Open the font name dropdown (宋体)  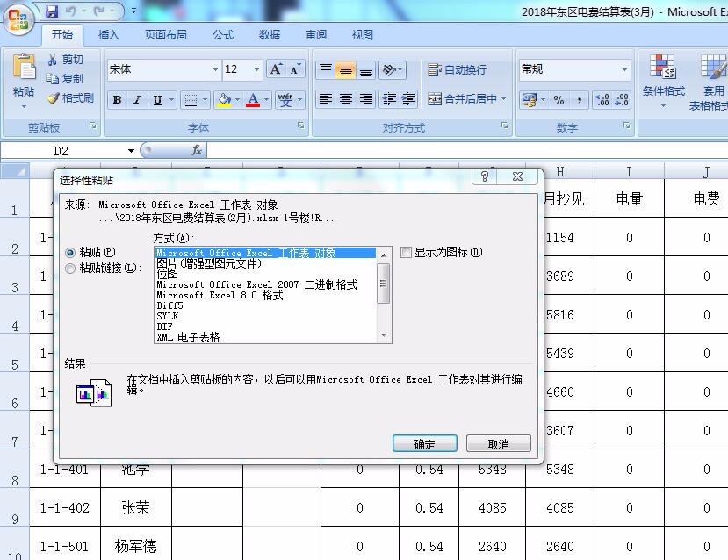[215, 69]
